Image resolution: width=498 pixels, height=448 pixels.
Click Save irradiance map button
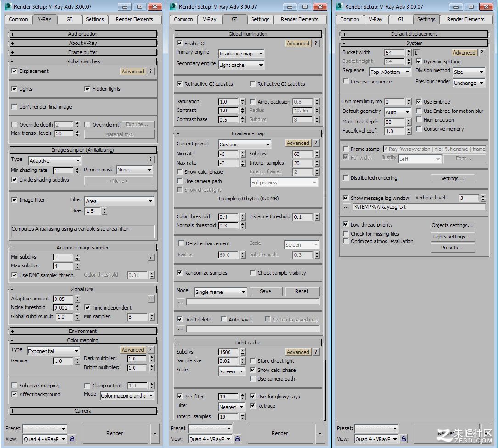click(x=265, y=291)
